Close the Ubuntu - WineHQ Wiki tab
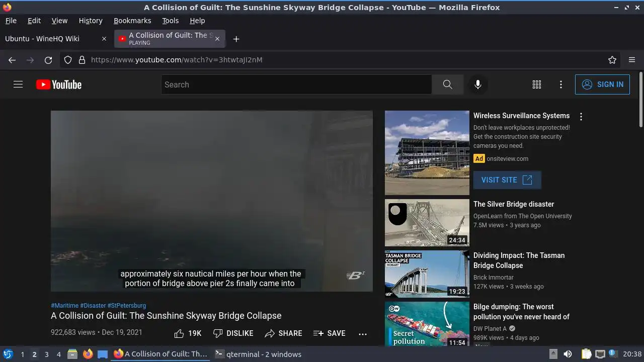The width and height of the screenshot is (644, 362). click(104, 39)
